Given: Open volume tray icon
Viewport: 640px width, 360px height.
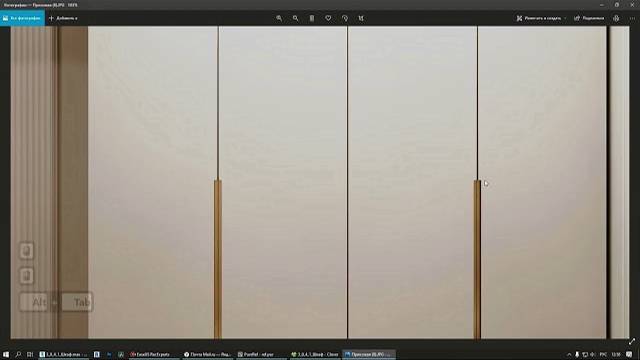Looking at the screenshot, I should [592, 355].
